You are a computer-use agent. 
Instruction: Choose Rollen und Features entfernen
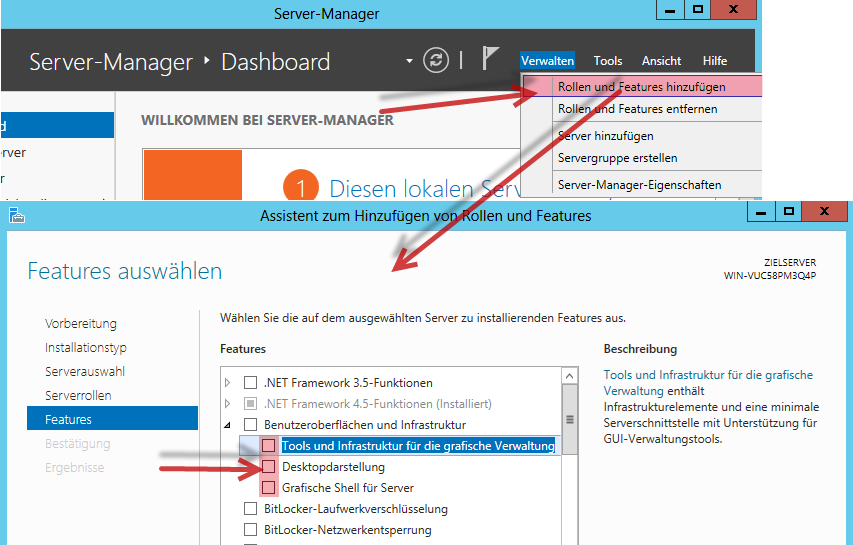638,109
